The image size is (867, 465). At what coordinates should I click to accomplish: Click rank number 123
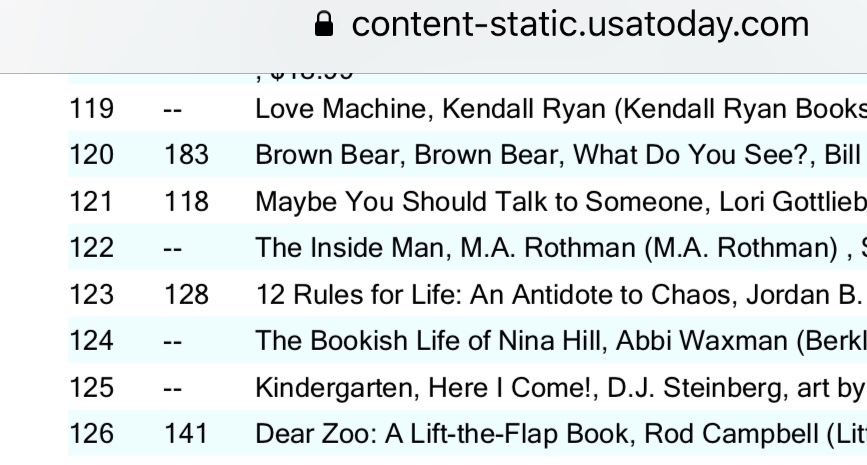(91, 295)
